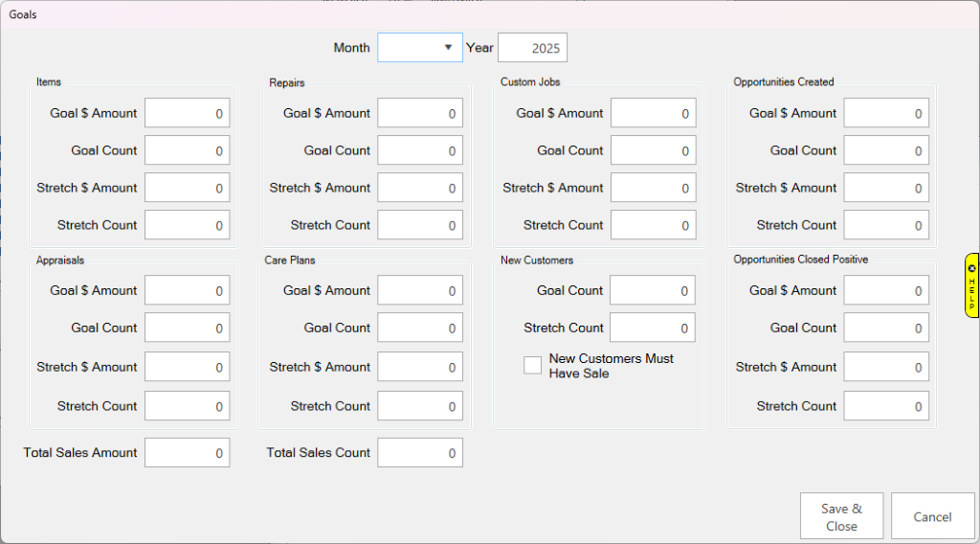Select Items Goal $ Amount field

coord(188,113)
